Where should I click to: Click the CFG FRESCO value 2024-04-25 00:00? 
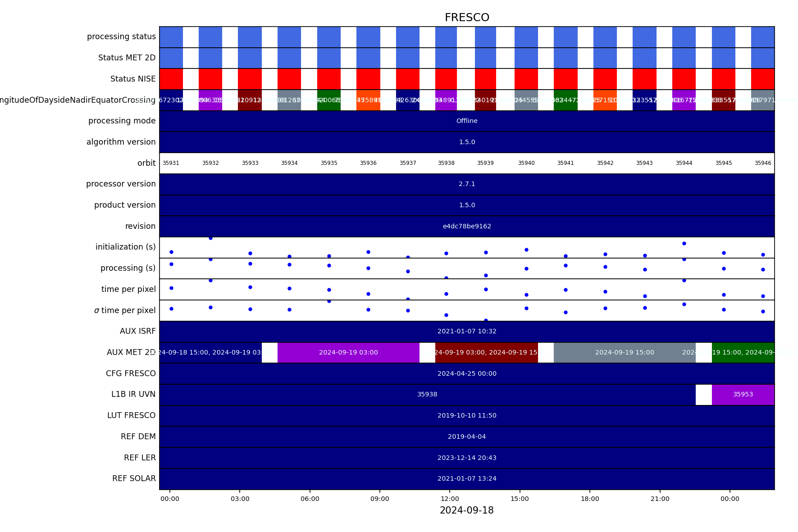tap(467, 373)
